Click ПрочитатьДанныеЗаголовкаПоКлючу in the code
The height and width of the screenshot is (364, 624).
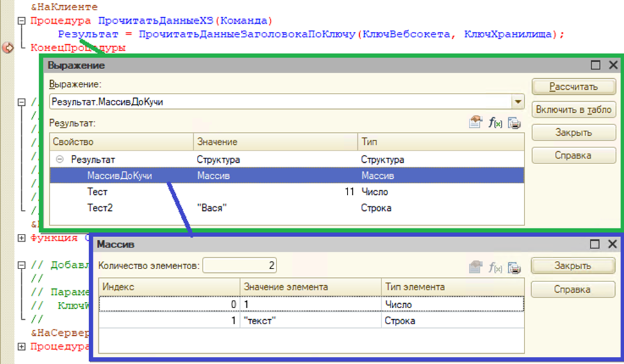coord(247,34)
